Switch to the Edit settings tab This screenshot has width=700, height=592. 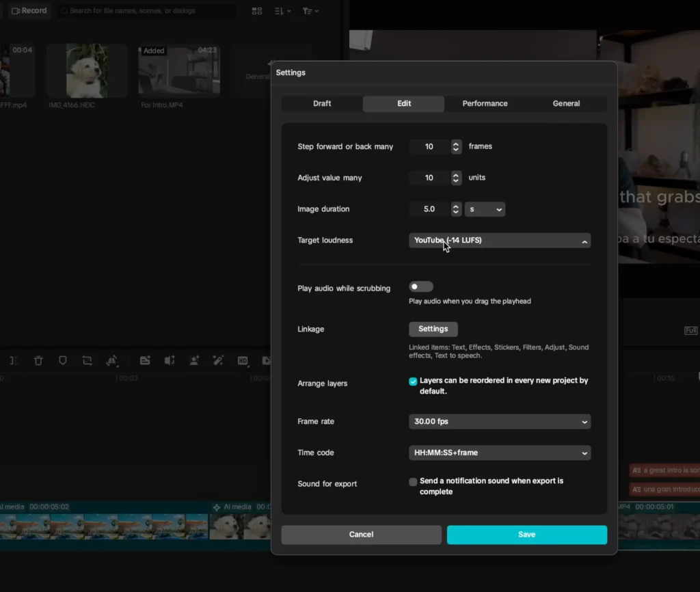pyautogui.click(x=403, y=104)
